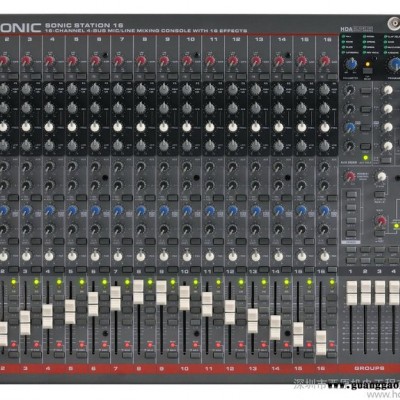Click green LED above channel 7 routing buttons
The width and height of the screenshot is (400, 400).
[x=127, y=283]
